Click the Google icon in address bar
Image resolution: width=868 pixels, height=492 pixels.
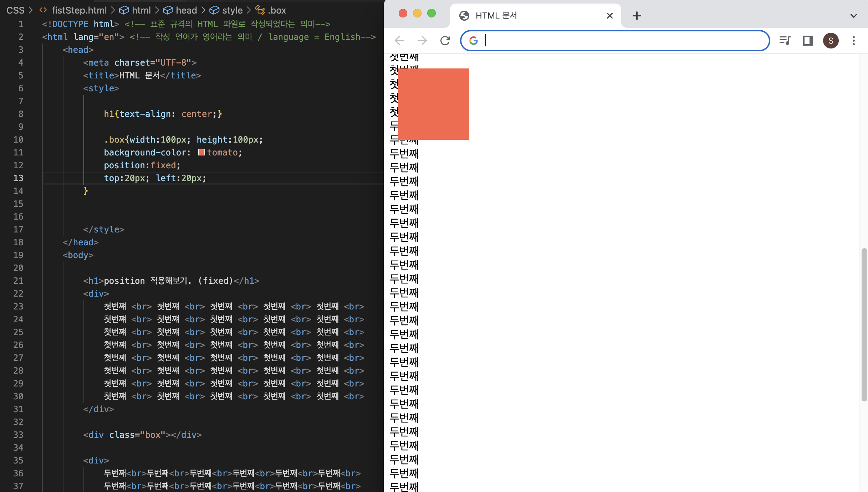(x=474, y=41)
